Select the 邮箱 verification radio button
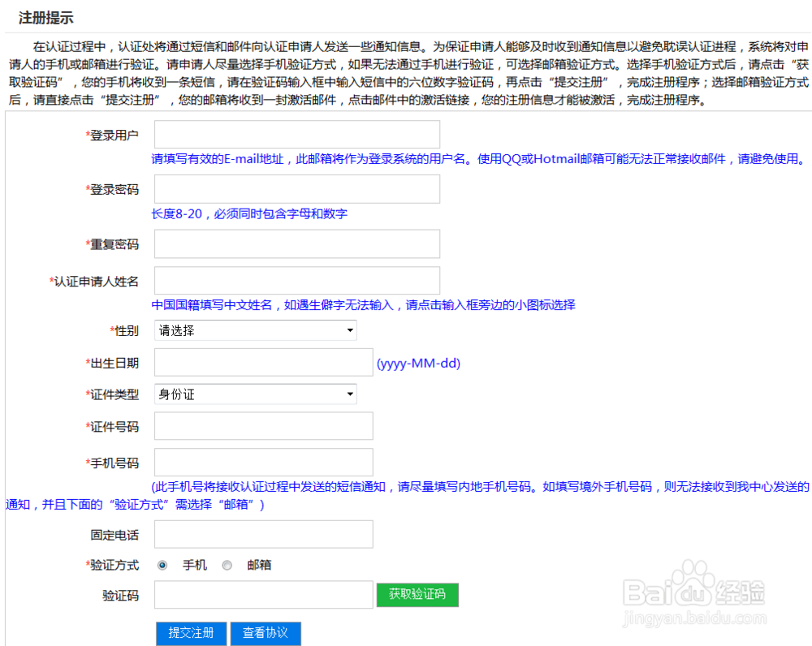 [x=227, y=565]
